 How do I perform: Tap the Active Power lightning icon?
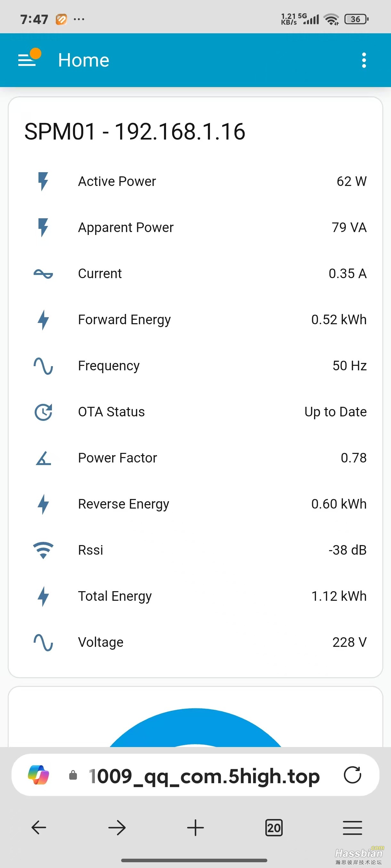(x=43, y=181)
